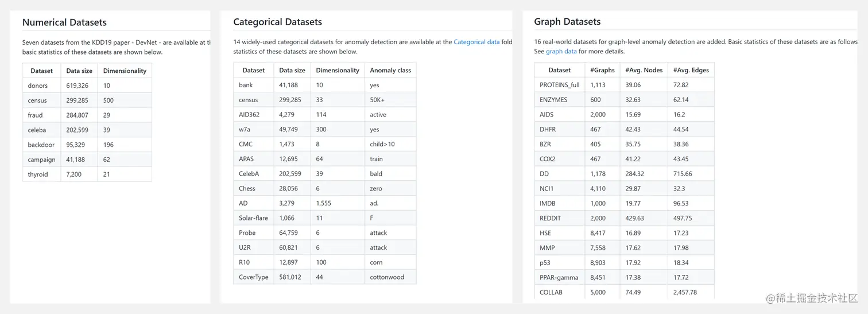Click the Numerical Datasets heading
This screenshot has width=868, height=314.
64,22
